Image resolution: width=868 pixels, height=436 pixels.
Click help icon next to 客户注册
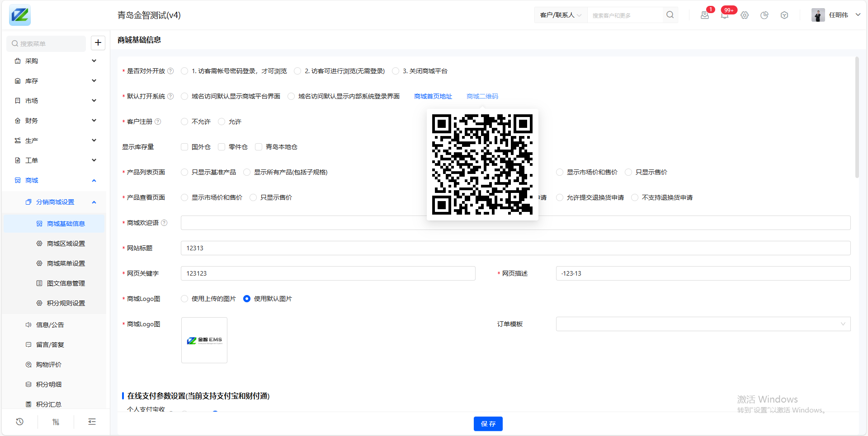pos(158,122)
